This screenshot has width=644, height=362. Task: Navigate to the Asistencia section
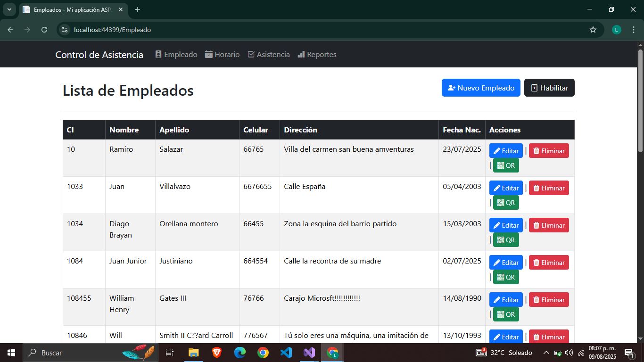coord(269,55)
